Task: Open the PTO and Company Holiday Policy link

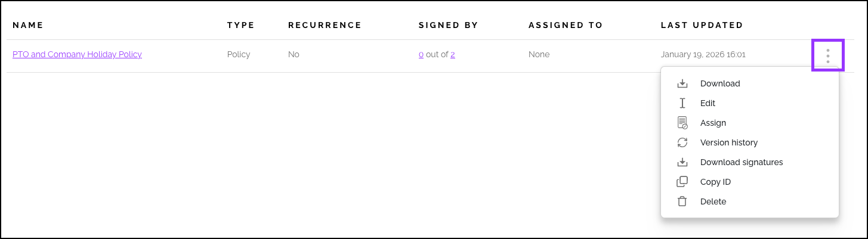Action: tap(77, 54)
